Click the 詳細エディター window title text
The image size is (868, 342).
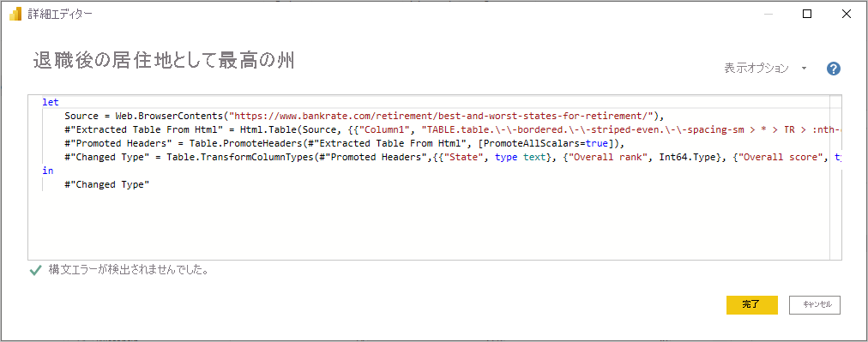60,15
